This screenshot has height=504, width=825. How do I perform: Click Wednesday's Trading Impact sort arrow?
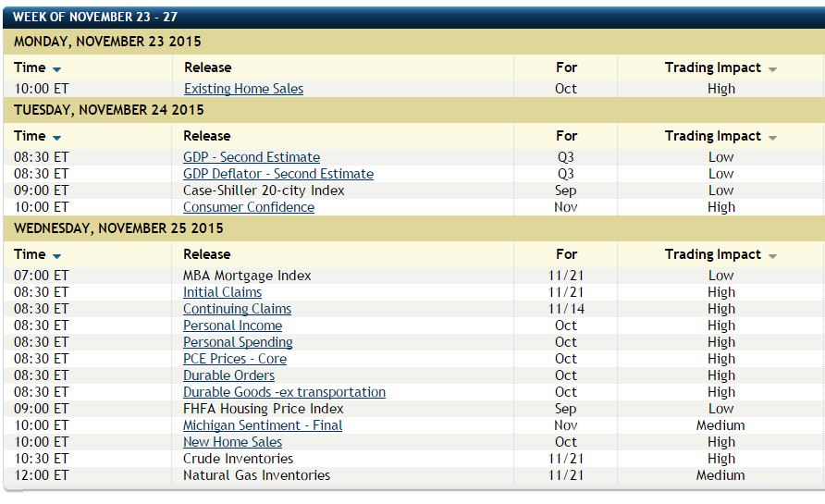point(772,256)
